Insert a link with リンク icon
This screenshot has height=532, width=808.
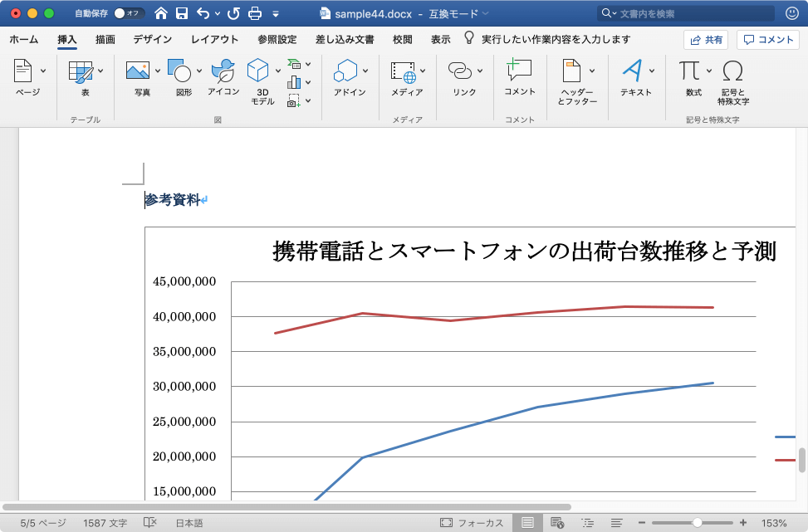[x=460, y=71]
